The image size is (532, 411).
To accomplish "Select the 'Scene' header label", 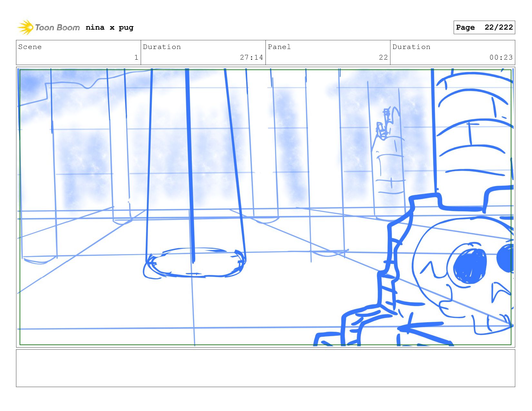I will coord(30,47).
